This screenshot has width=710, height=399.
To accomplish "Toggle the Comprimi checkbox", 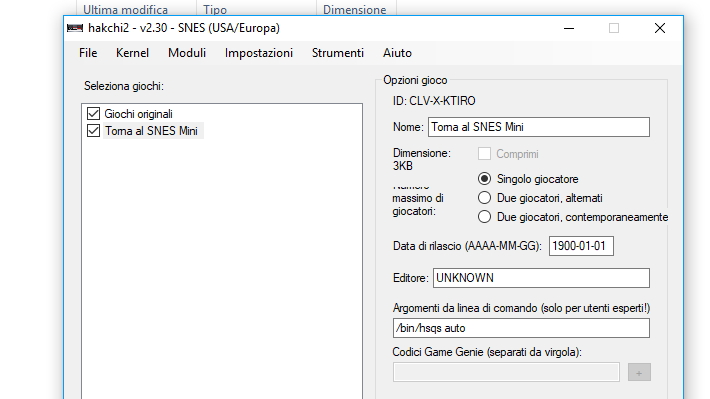I will click(484, 154).
